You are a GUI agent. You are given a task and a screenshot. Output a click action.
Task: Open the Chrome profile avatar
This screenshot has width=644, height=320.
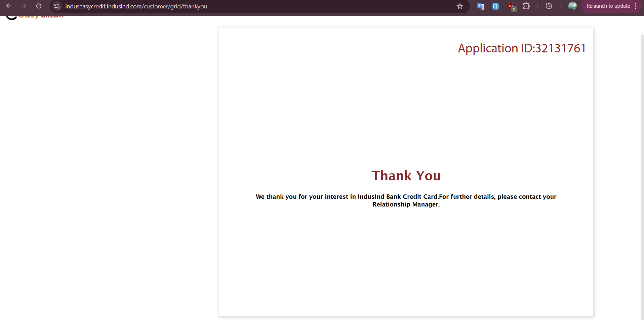(x=572, y=6)
